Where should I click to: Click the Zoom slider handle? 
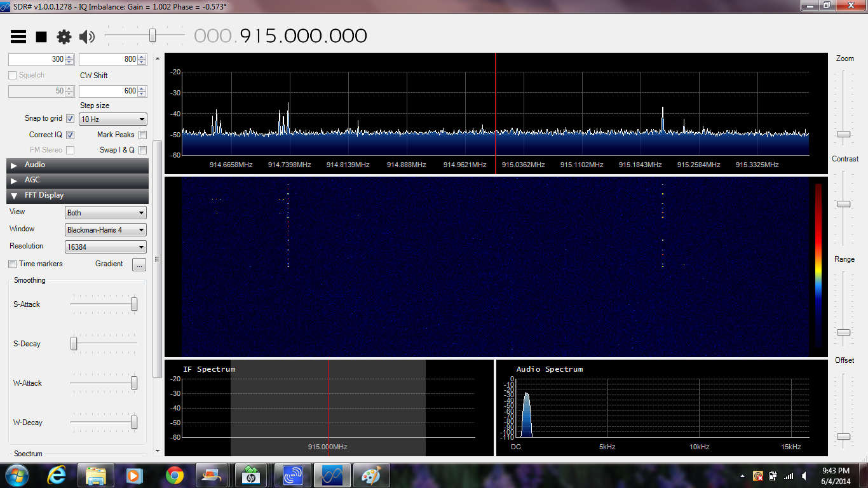843,134
